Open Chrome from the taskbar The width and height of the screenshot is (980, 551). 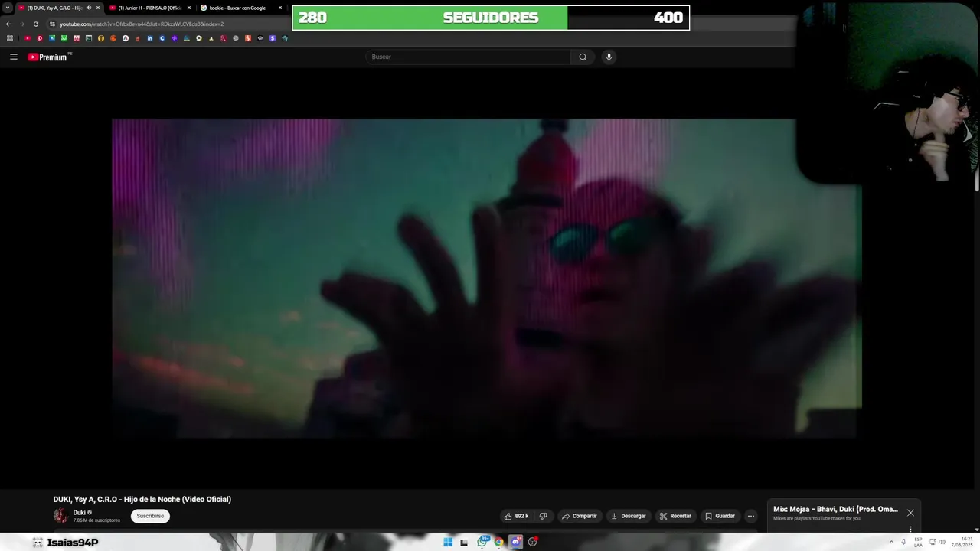click(498, 543)
